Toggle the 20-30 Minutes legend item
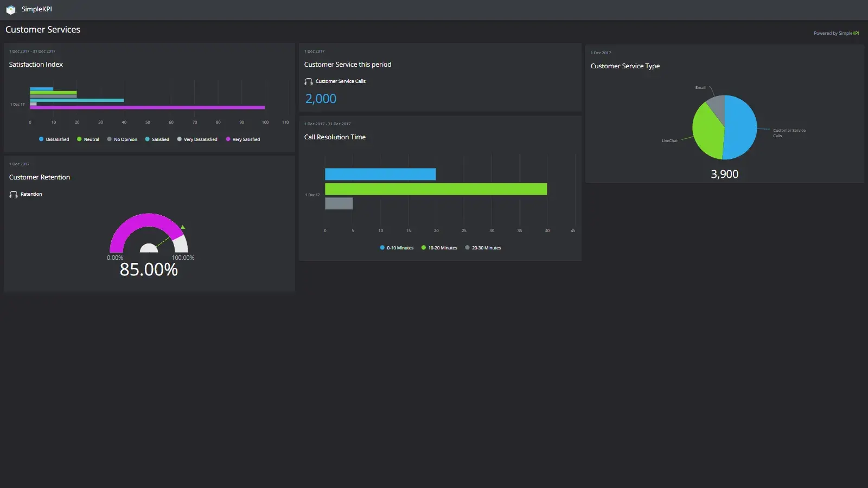The height and width of the screenshot is (488, 868). click(x=483, y=248)
